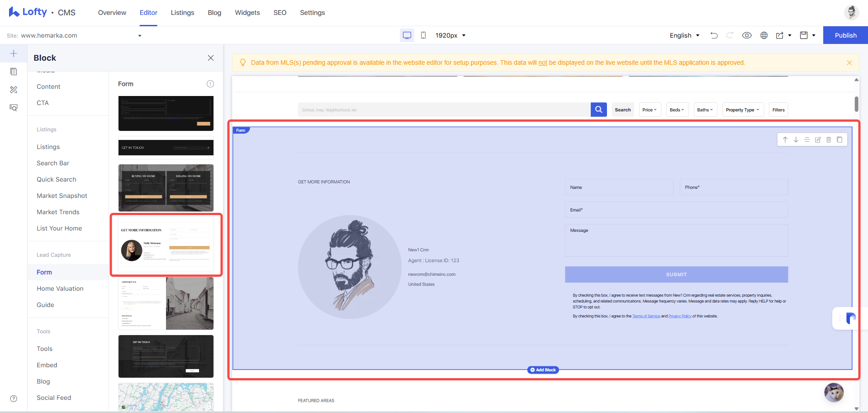Click the export share icon
This screenshot has width=868, height=413.
pyautogui.click(x=780, y=35)
